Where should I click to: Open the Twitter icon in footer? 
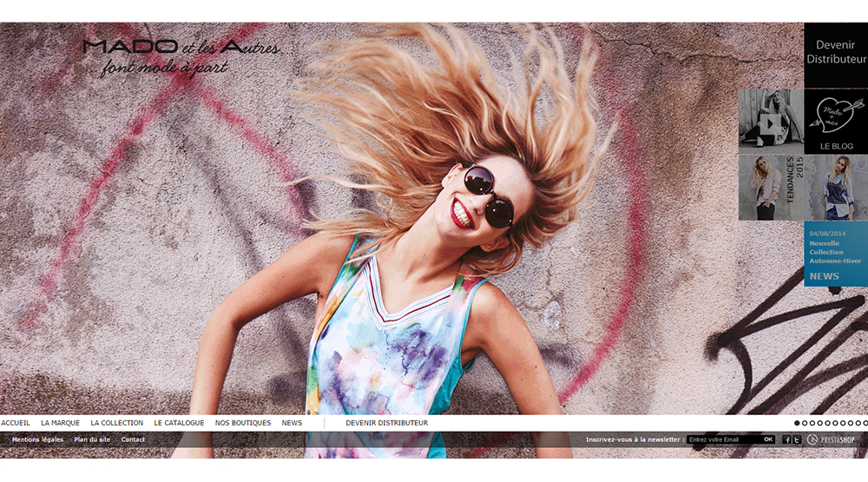[x=797, y=440]
